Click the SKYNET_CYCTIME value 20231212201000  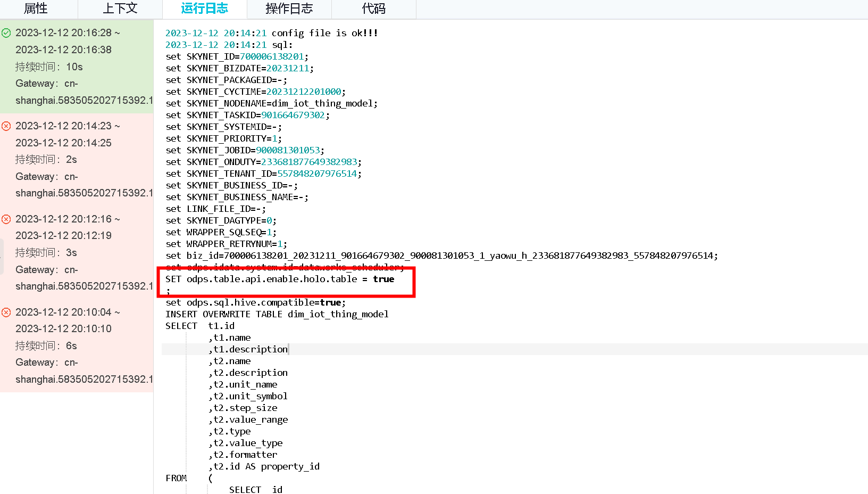coord(304,92)
